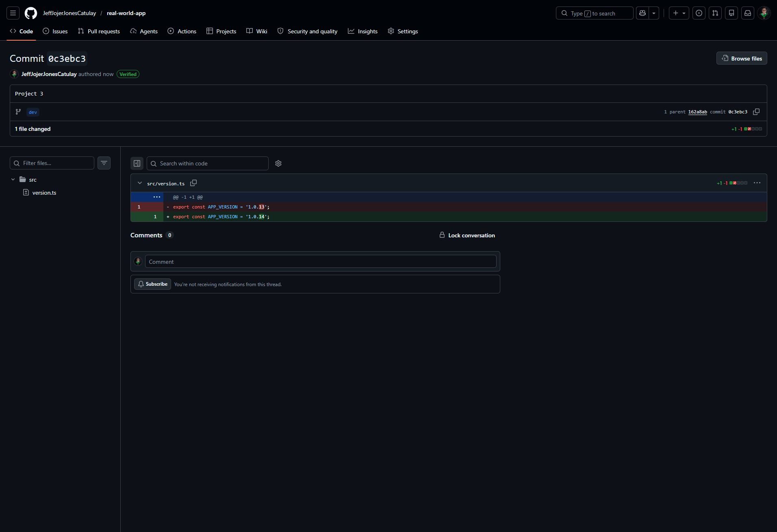Go to GitHub homepage logo
Image resolution: width=777 pixels, height=532 pixels.
click(x=31, y=13)
